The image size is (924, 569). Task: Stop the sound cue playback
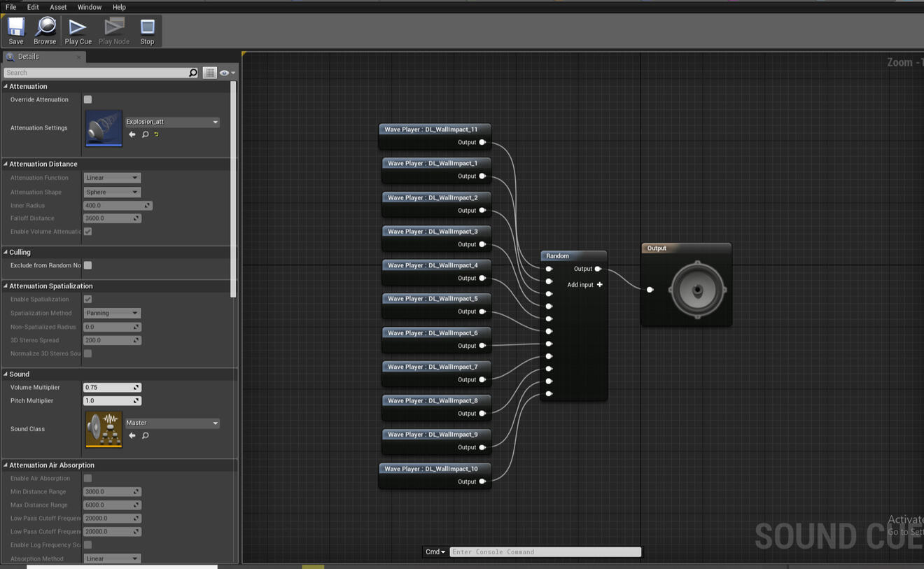(x=147, y=31)
